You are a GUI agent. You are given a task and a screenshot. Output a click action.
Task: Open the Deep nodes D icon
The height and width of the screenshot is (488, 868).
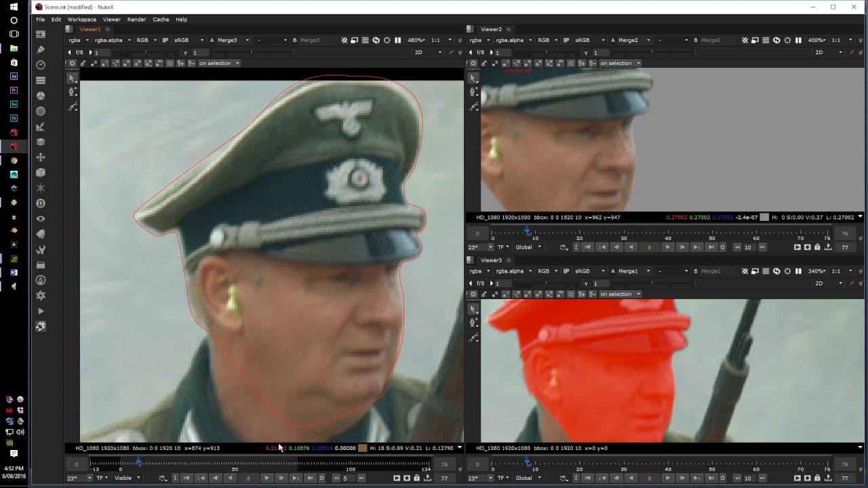[x=41, y=203]
